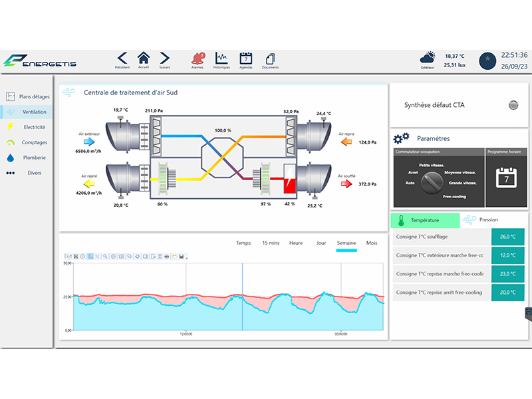Screen dimensions: 532x399
Task: Set chart time range to 15 mins
Action: click(271, 243)
